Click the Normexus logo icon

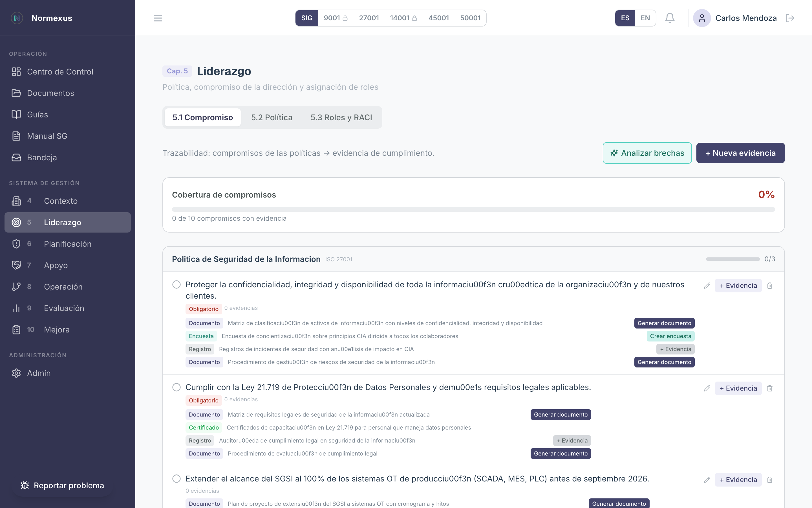click(x=17, y=18)
